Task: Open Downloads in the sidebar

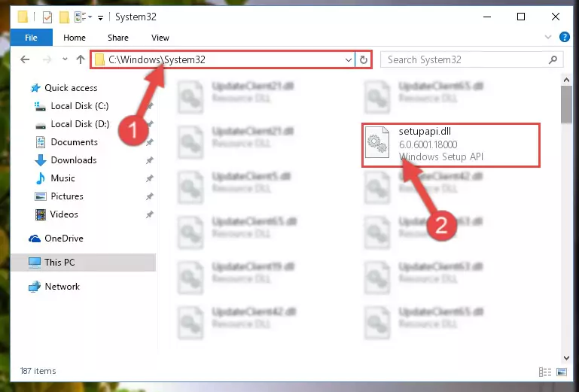Action: [x=74, y=160]
